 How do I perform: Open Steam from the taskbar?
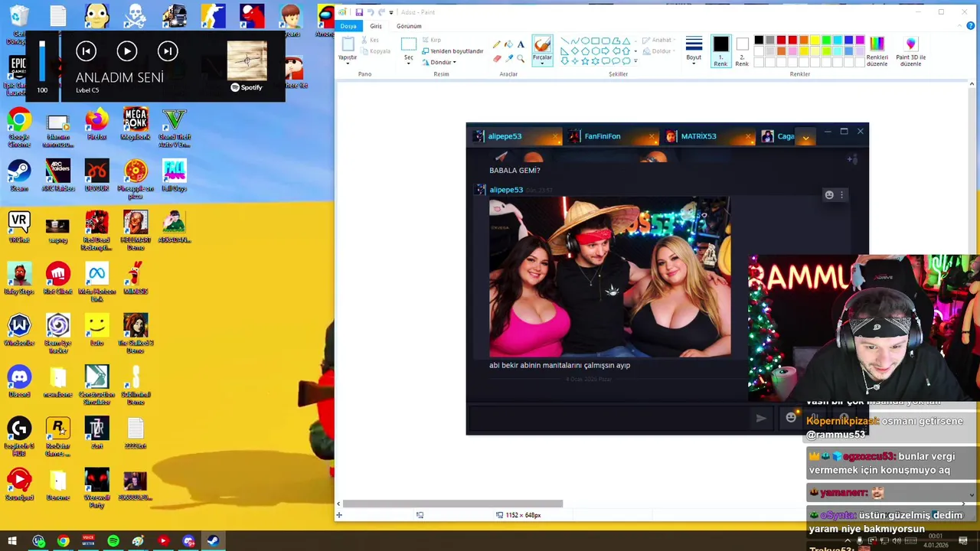[213, 541]
